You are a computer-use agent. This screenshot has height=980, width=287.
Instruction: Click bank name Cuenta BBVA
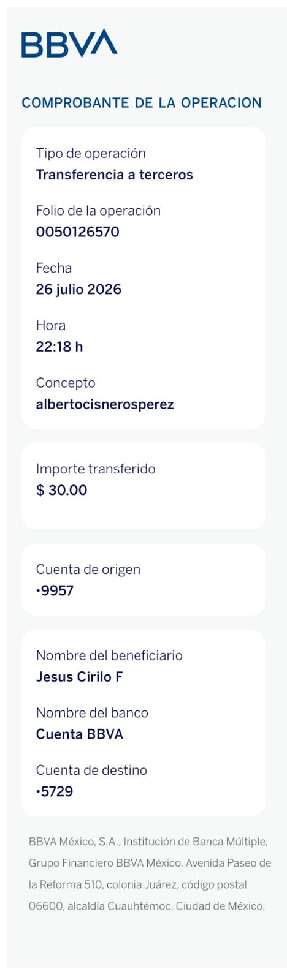pos(80,734)
